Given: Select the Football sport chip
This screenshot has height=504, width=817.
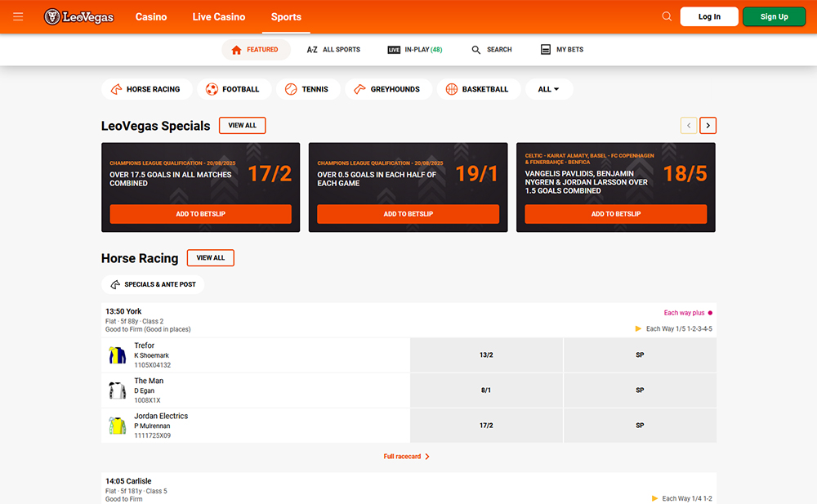Looking at the screenshot, I should click(233, 89).
